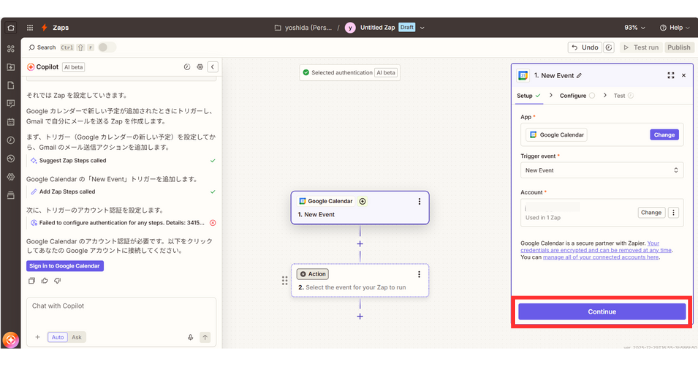The image size is (698, 365).
Task: Open the three-dot menu on the Action step
Action: coord(419,274)
